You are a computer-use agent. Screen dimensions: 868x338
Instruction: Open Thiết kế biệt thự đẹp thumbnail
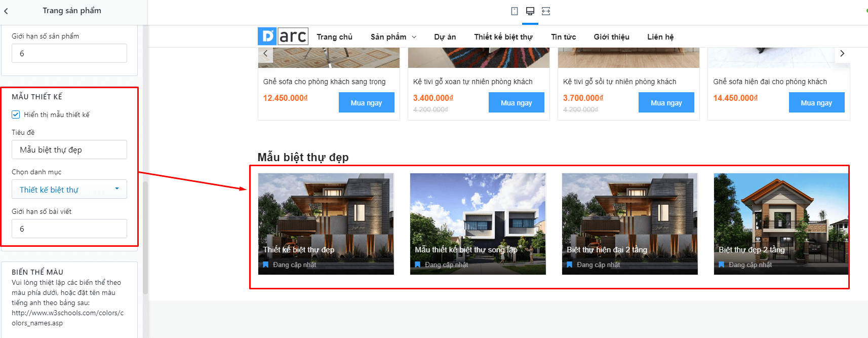point(326,224)
